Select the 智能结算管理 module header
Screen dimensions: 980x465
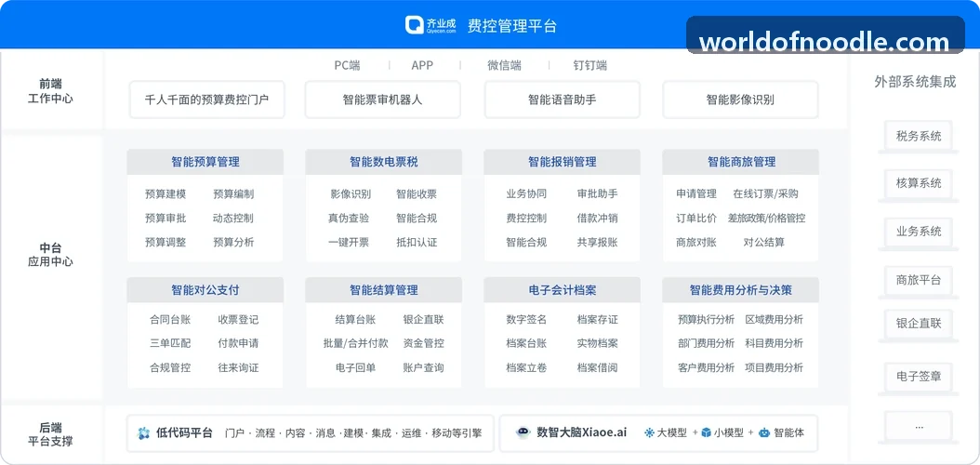384,290
